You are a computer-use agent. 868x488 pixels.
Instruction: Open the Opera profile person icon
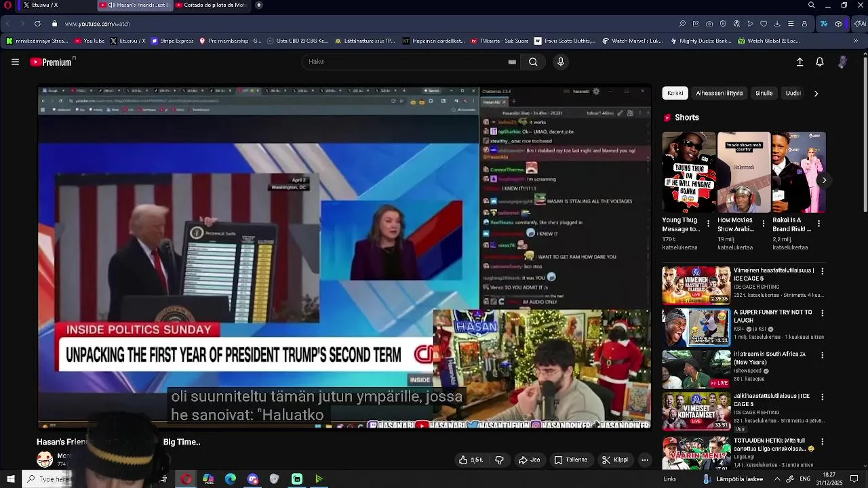point(804,24)
